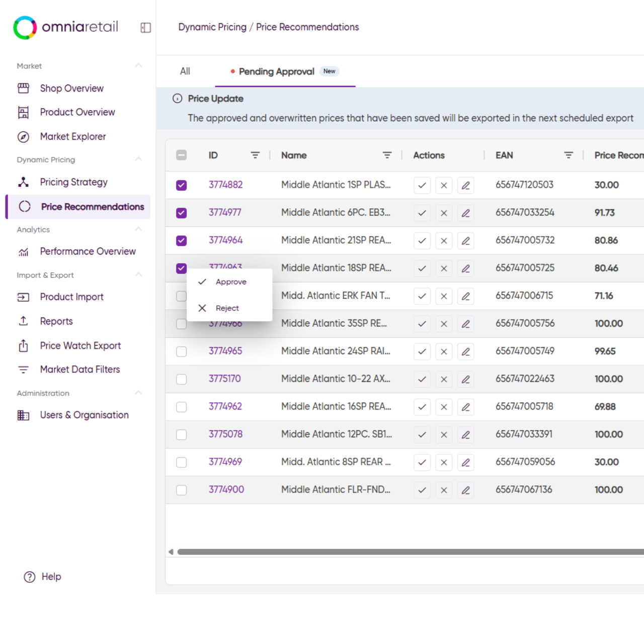Open Product Overview in the sidebar
Viewport: 644px width, 644px height.
[x=77, y=112]
